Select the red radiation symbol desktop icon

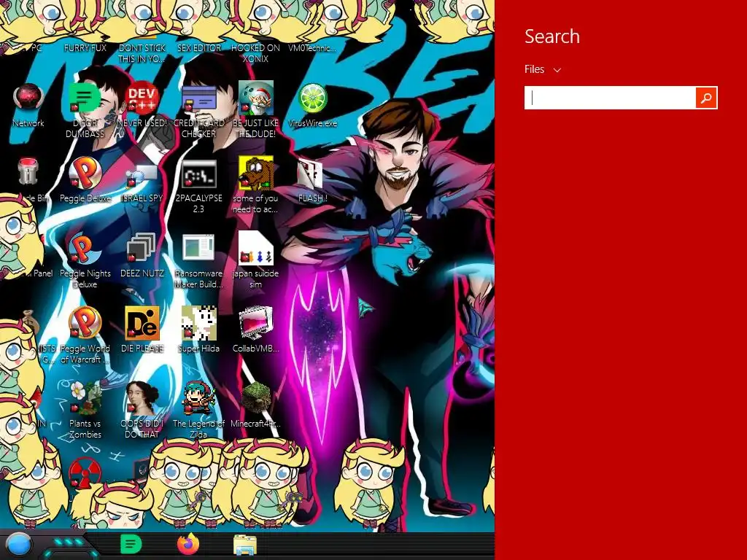point(85,472)
